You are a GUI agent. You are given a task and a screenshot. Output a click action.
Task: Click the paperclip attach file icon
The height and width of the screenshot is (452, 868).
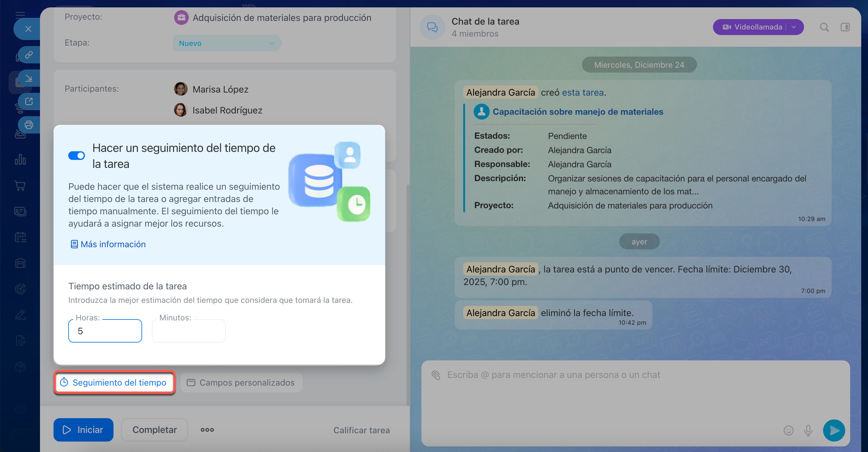(436, 375)
